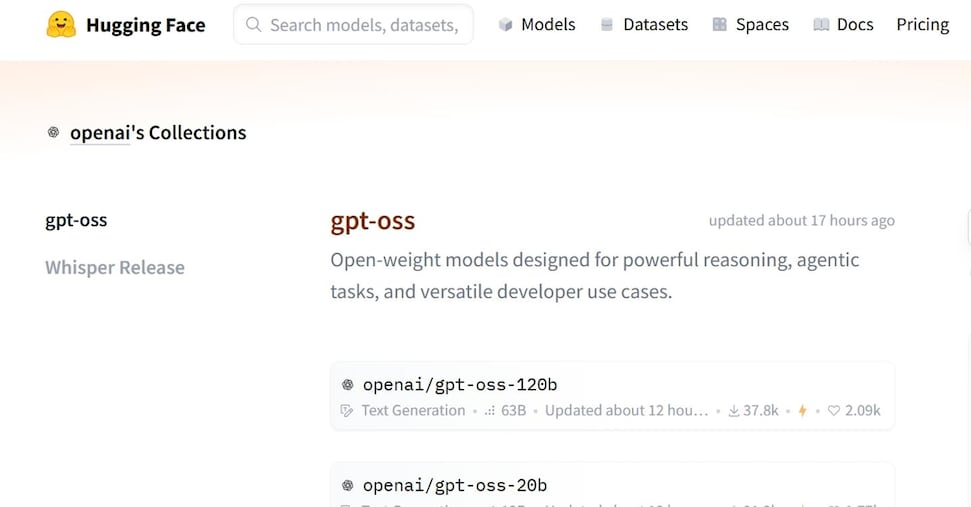The width and height of the screenshot is (971, 507).
Task: Click the heart like icon next to 2.09k
Action: click(x=834, y=410)
